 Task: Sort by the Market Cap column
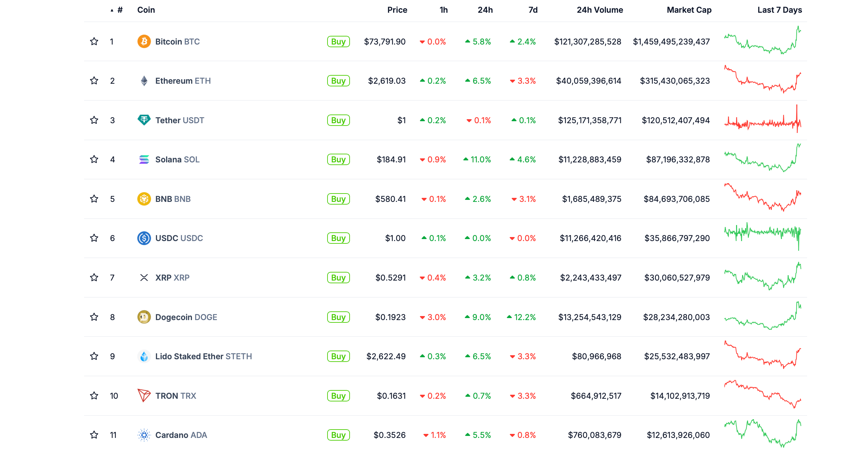[x=689, y=10]
